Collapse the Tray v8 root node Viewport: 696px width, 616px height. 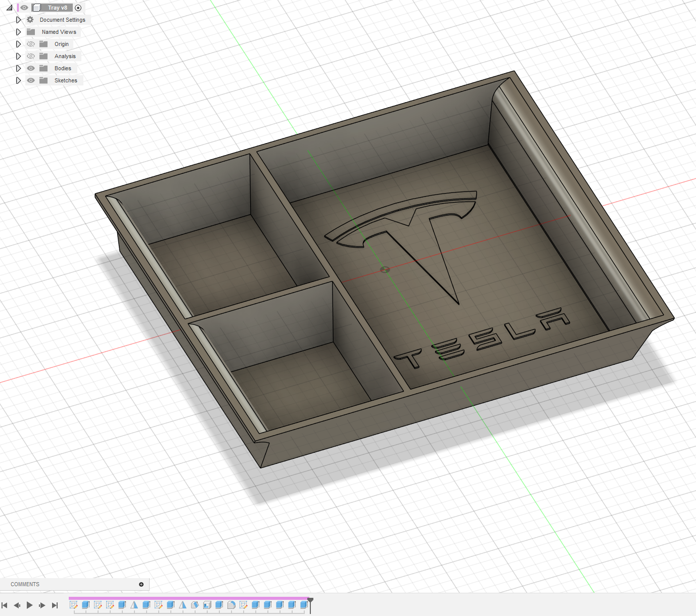(x=9, y=8)
